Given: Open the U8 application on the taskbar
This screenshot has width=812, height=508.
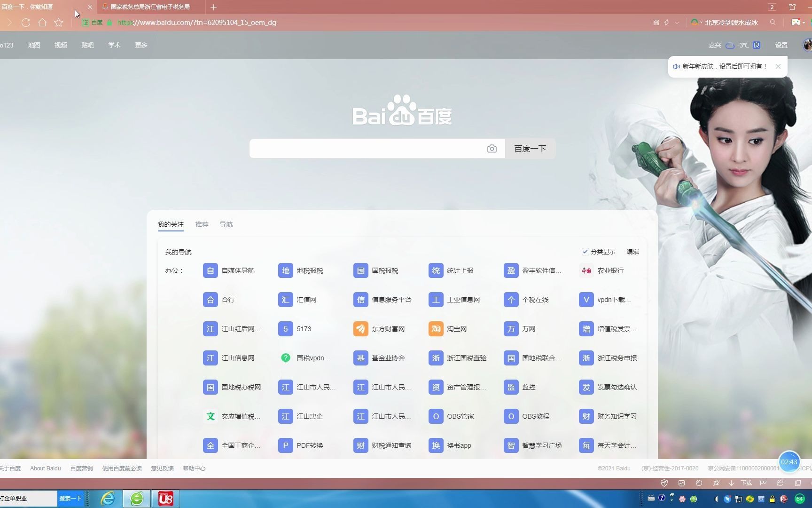Looking at the screenshot, I should (165, 499).
